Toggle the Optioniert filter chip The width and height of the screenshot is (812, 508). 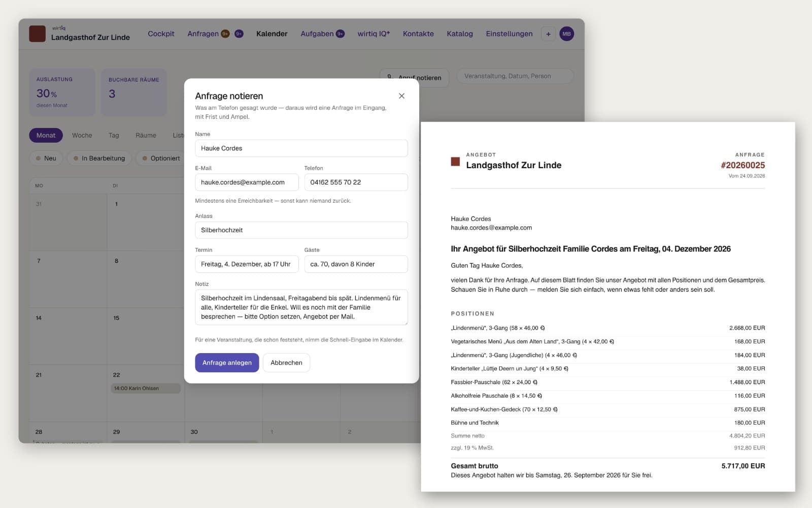coord(161,158)
